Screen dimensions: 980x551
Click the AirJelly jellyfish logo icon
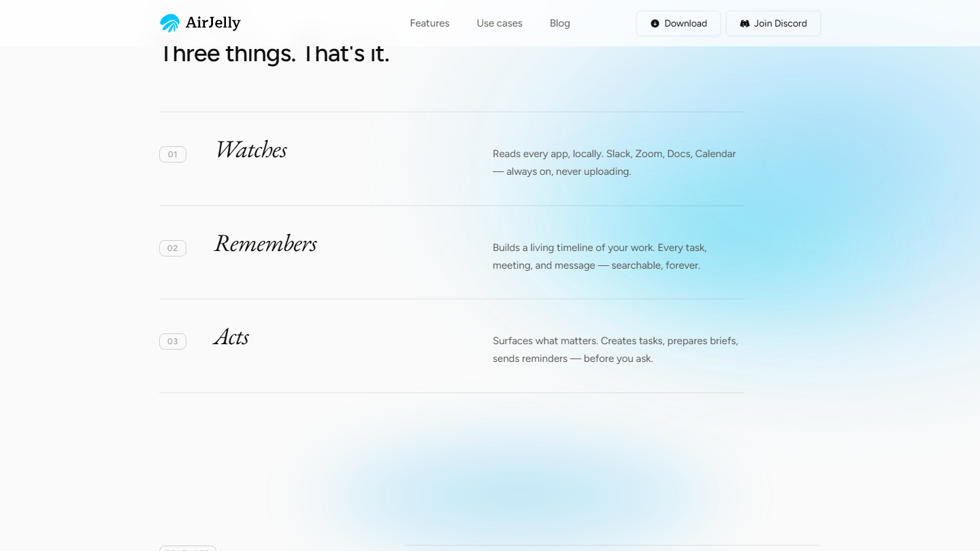pos(169,23)
